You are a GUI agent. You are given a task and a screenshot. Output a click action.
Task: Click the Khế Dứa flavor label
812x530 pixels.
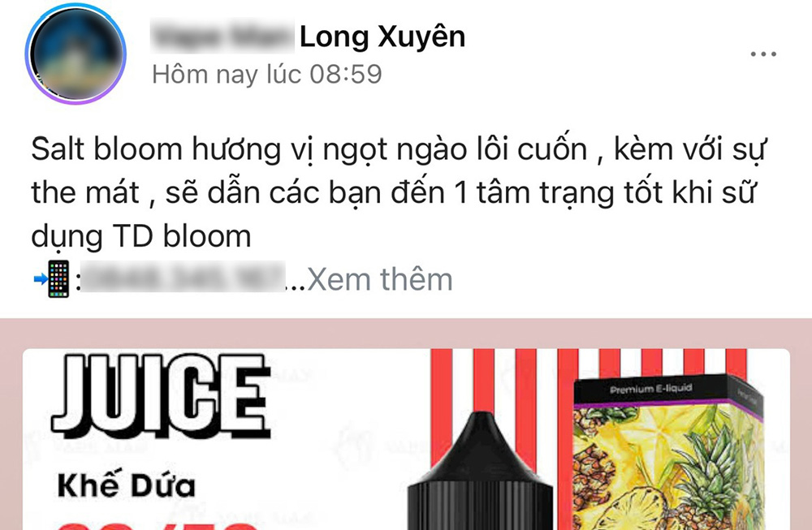(127, 485)
